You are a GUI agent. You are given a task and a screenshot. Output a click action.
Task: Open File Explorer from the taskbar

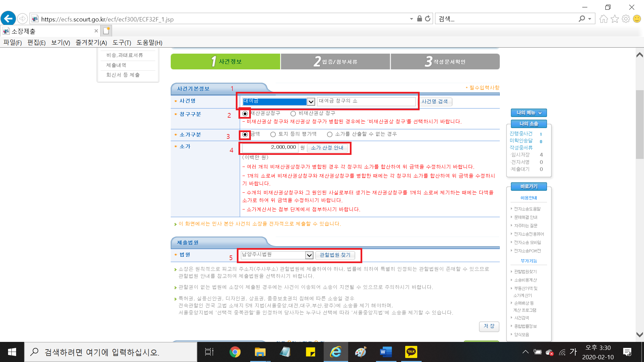pyautogui.click(x=260, y=352)
